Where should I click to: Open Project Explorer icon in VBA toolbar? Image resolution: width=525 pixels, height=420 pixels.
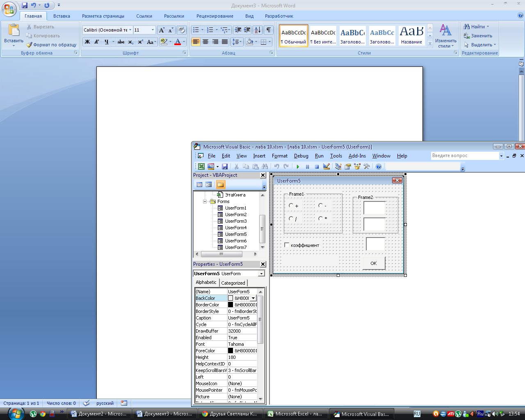click(x=338, y=167)
